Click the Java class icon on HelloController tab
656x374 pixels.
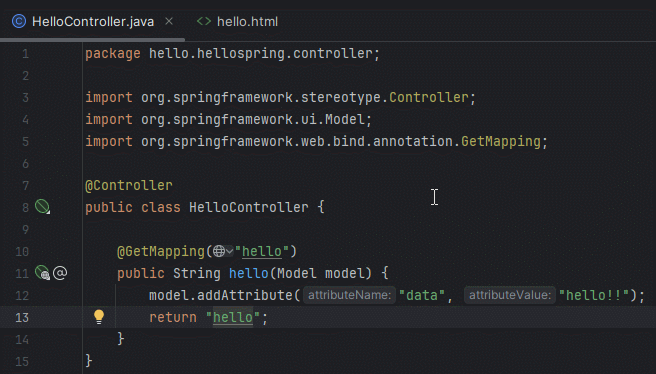tap(19, 21)
